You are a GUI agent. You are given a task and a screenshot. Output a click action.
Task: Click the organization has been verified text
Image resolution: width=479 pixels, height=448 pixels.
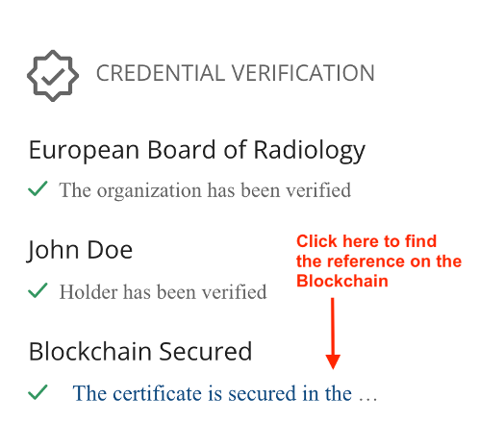tap(205, 190)
